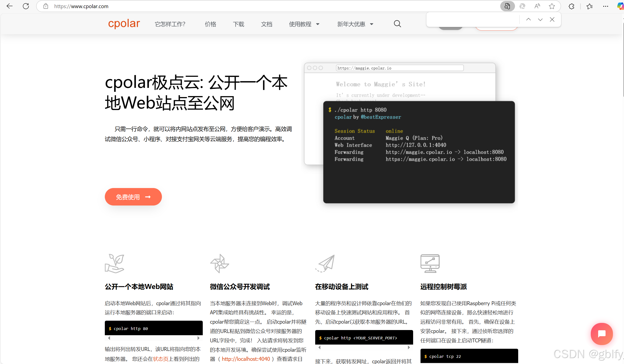Expand the 新年大优惠 dropdown menu
Image resolution: width=624 pixels, height=364 pixels.
[355, 24]
